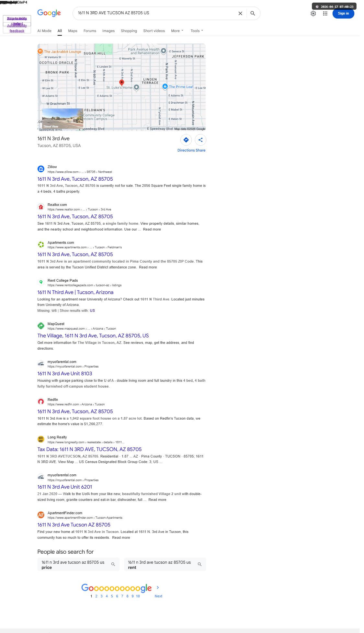The image size is (364, 633).
Task: Expand the More search filters dropdown
Action: [177, 31]
